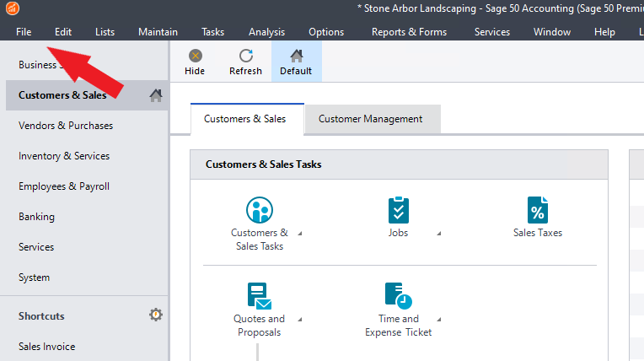Click the Sage 50 application logo icon

click(x=13, y=8)
